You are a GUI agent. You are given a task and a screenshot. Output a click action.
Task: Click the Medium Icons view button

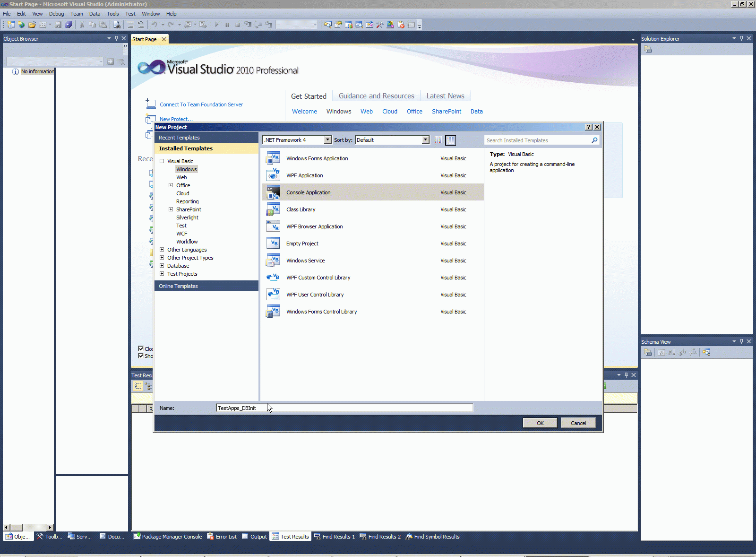(x=451, y=140)
